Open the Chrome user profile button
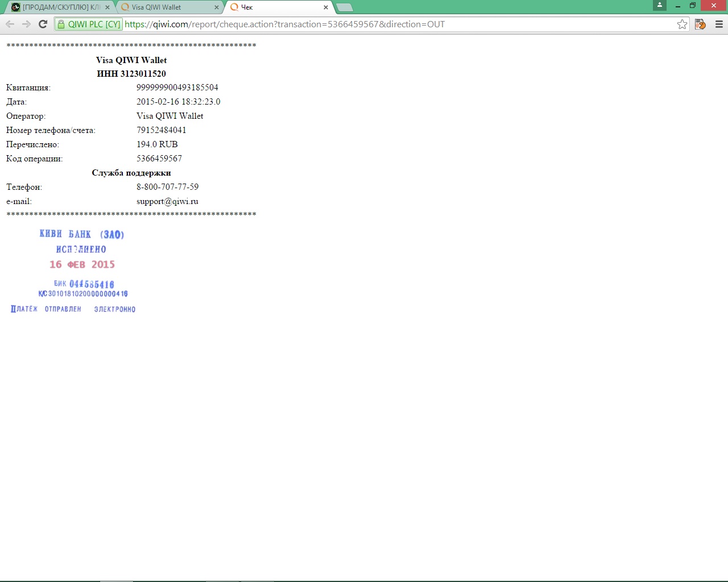This screenshot has height=582, width=728. point(660,5)
